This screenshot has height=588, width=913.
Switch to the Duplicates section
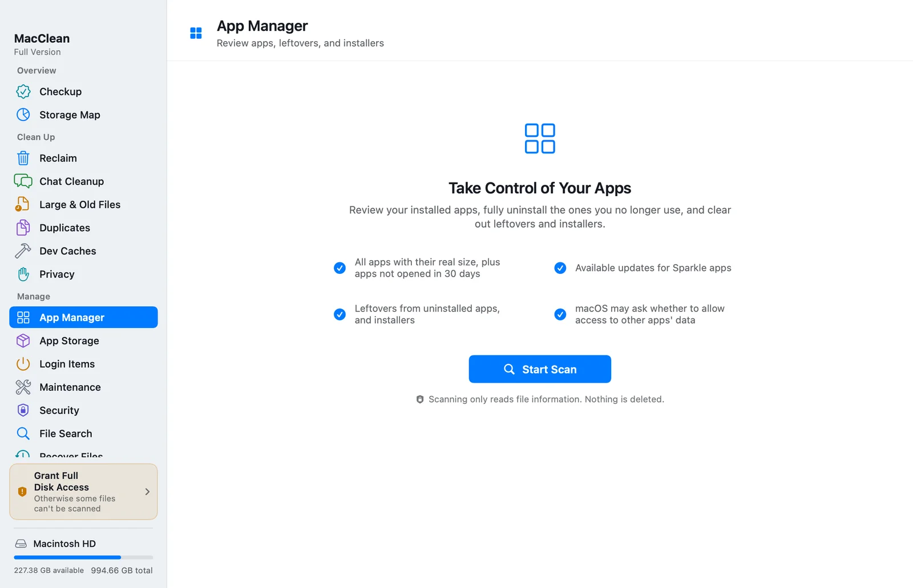pos(83,228)
